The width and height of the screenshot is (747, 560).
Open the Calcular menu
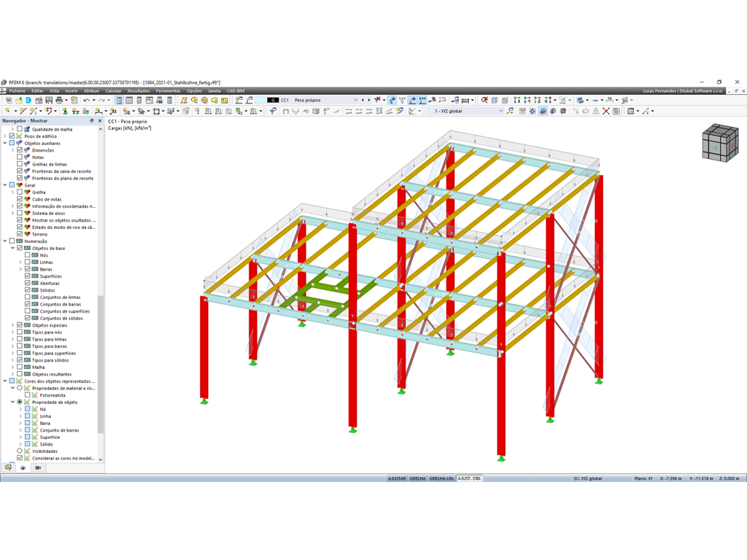pos(113,90)
